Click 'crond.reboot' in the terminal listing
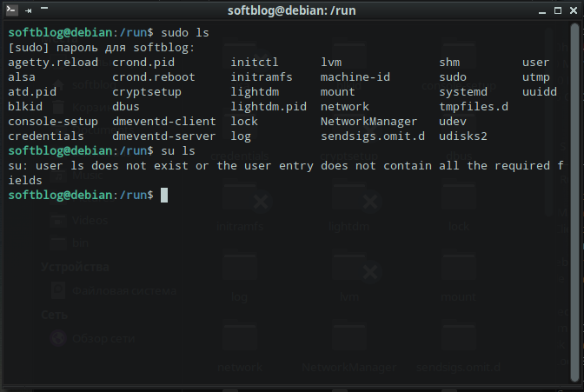Viewport: 584px width, 392px height. click(154, 77)
